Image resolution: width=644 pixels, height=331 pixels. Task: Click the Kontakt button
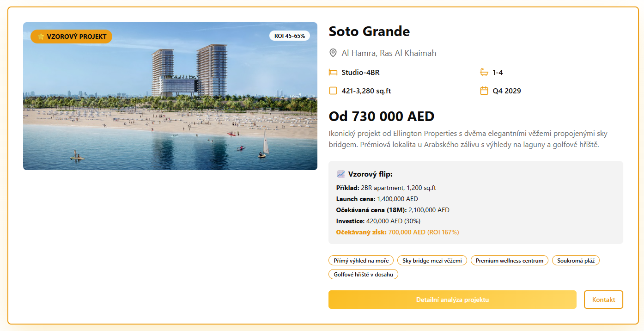click(x=603, y=300)
